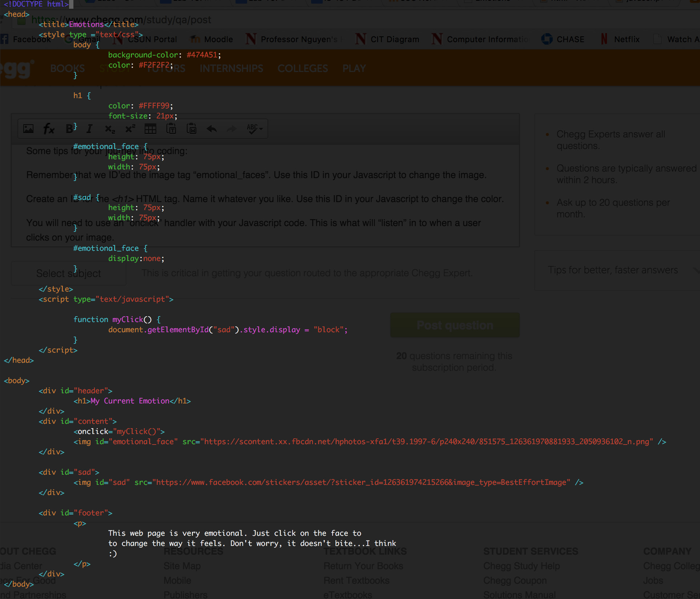
Task: Open the COLLEGES menu in Chegg navigation
Action: [x=303, y=68]
